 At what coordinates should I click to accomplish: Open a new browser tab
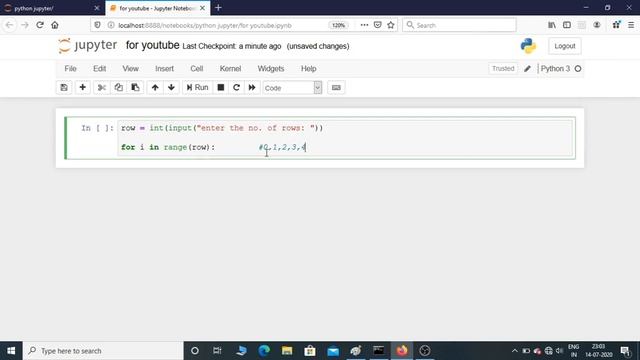pos(218,8)
